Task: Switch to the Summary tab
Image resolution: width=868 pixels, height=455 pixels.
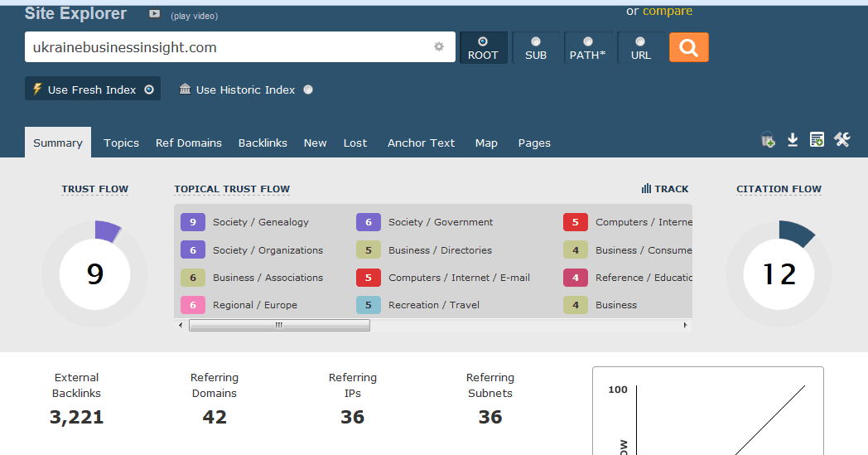Action: pos(58,143)
